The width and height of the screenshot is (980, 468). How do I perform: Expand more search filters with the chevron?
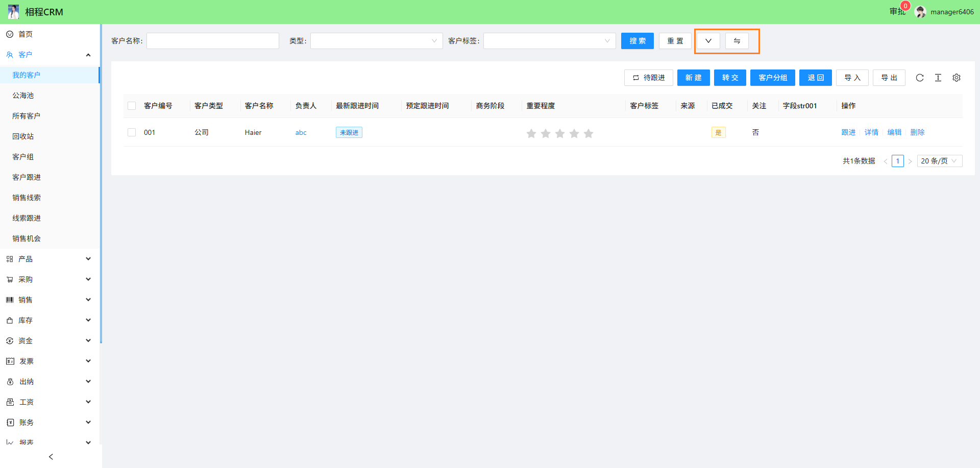click(x=708, y=41)
